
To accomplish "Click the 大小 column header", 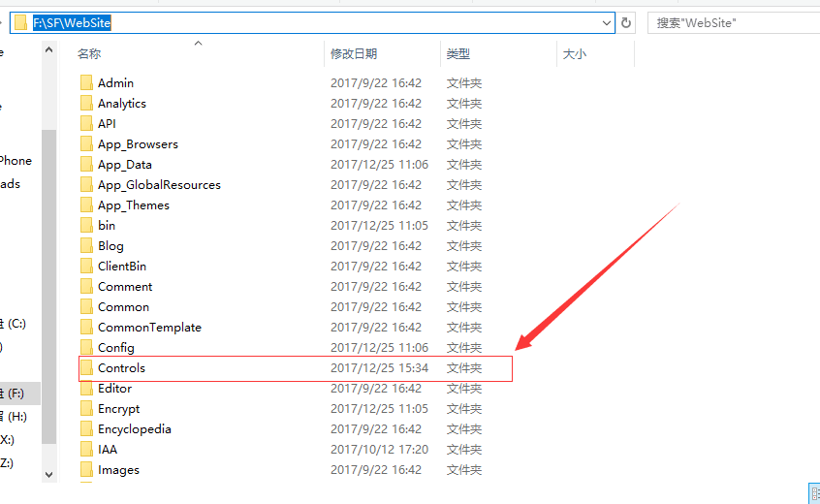I will click(x=575, y=54).
